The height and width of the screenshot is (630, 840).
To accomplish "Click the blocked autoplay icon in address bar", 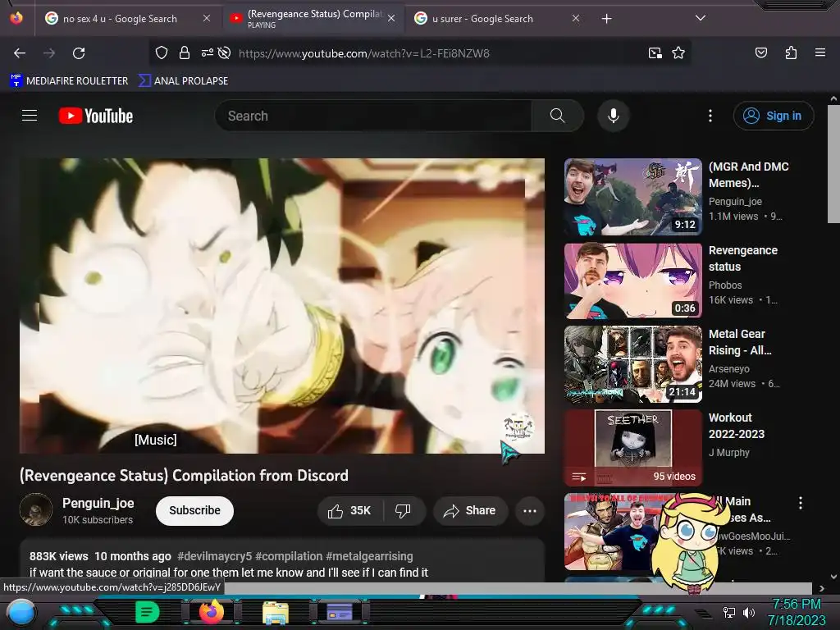I will click(x=225, y=52).
